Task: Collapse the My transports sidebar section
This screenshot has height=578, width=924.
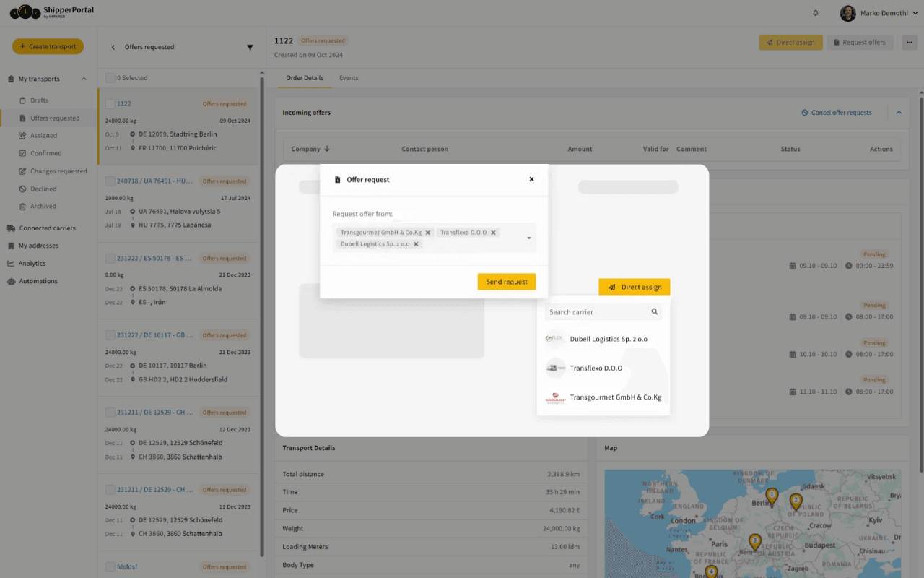Action: click(84, 78)
